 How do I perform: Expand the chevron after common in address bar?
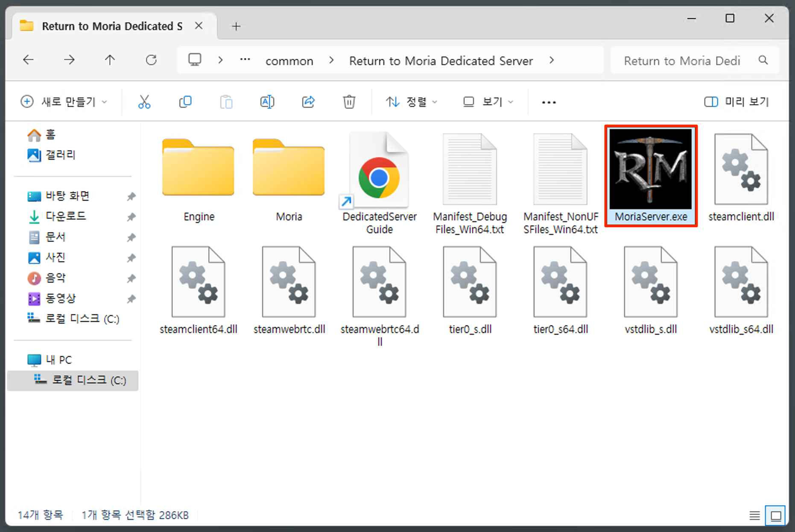(331, 60)
